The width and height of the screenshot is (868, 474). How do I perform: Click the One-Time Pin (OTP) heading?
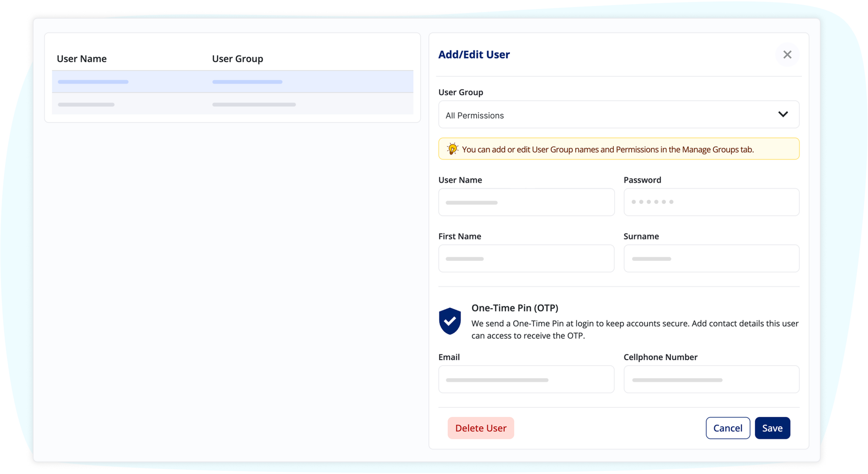point(515,308)
